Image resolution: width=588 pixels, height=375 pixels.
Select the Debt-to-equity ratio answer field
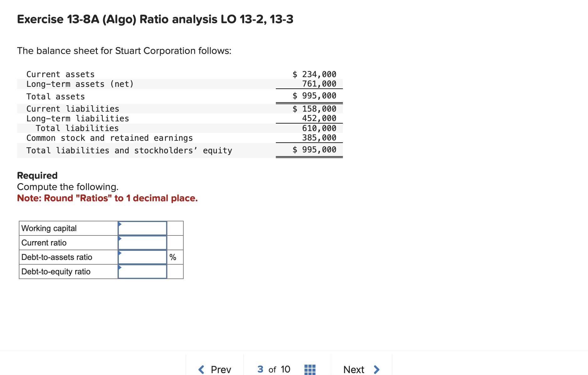click(142, 272)
